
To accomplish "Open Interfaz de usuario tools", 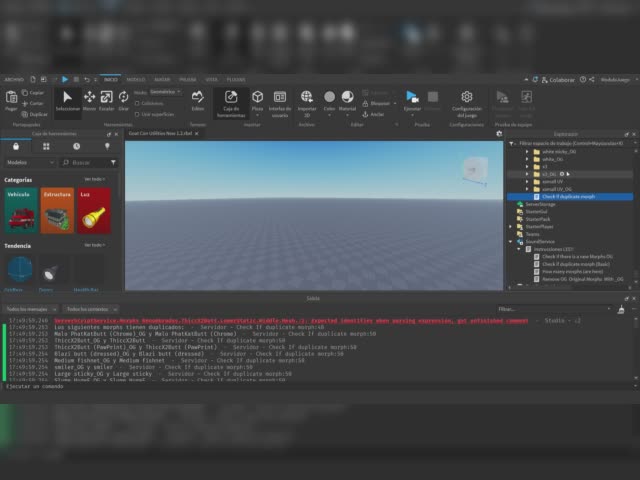I will coord(280,104).
